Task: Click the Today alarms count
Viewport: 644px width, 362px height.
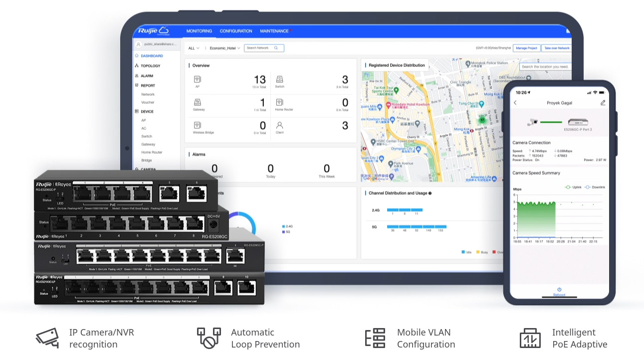Action: [x=270, y=169]
